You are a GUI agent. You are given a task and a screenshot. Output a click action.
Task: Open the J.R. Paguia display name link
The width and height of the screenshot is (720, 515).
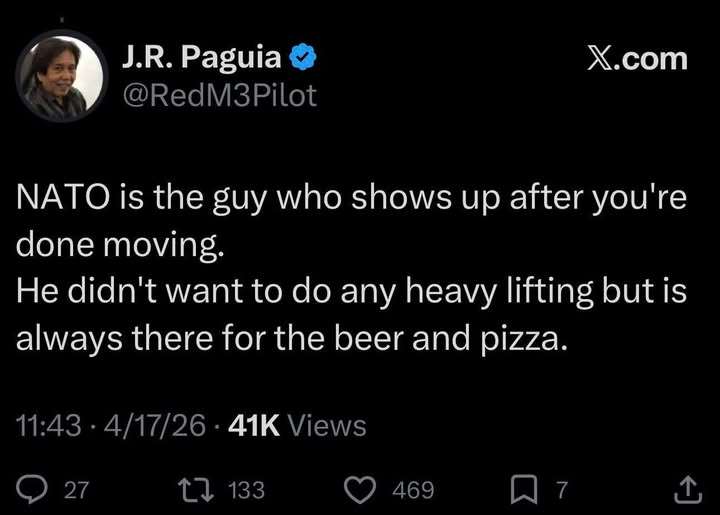[200, 58]
